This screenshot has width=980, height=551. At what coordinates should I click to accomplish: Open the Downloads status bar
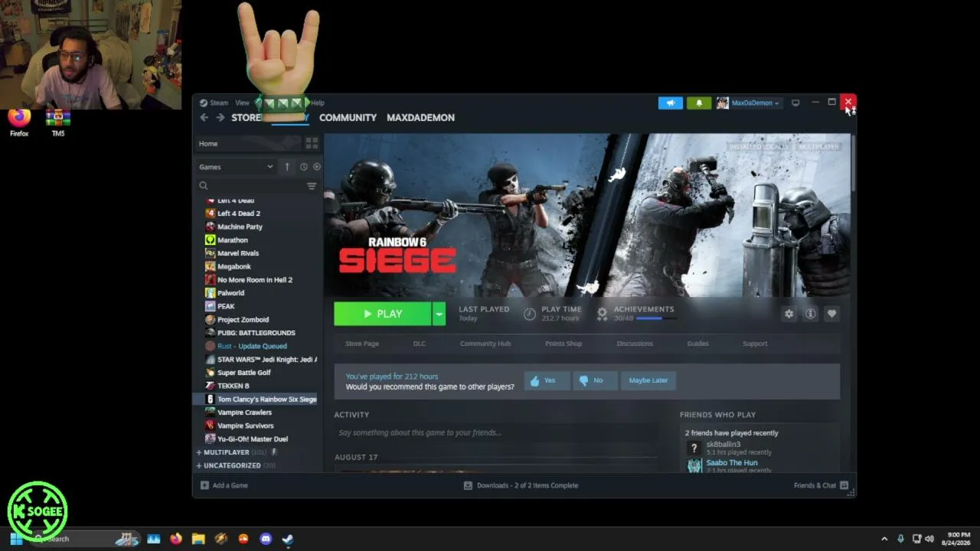click(521, 485)
